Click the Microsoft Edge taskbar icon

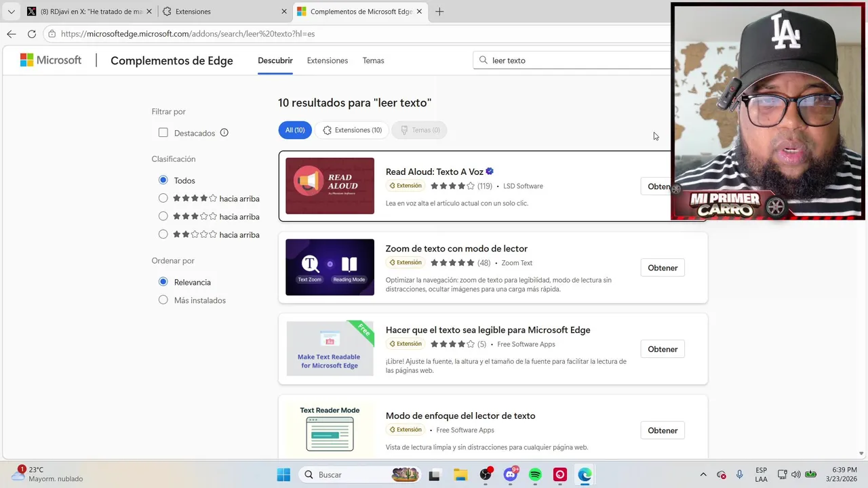[x=585, y=474]
